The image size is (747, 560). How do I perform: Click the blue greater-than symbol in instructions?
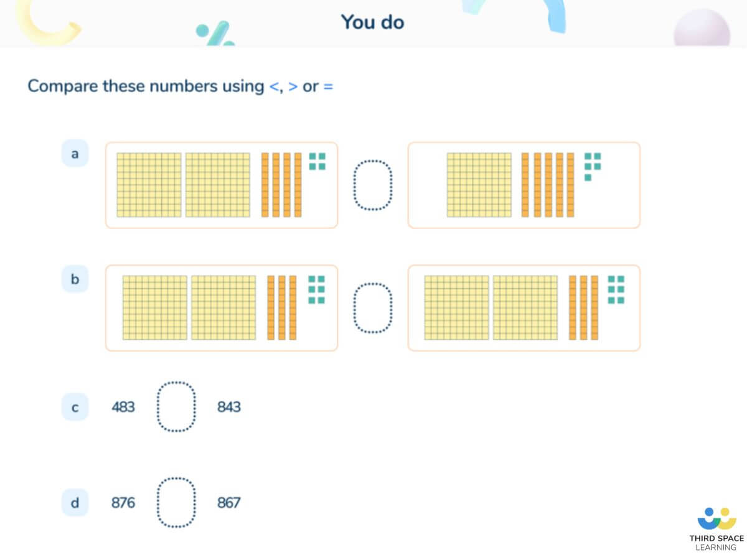click(x=293, y=86)
